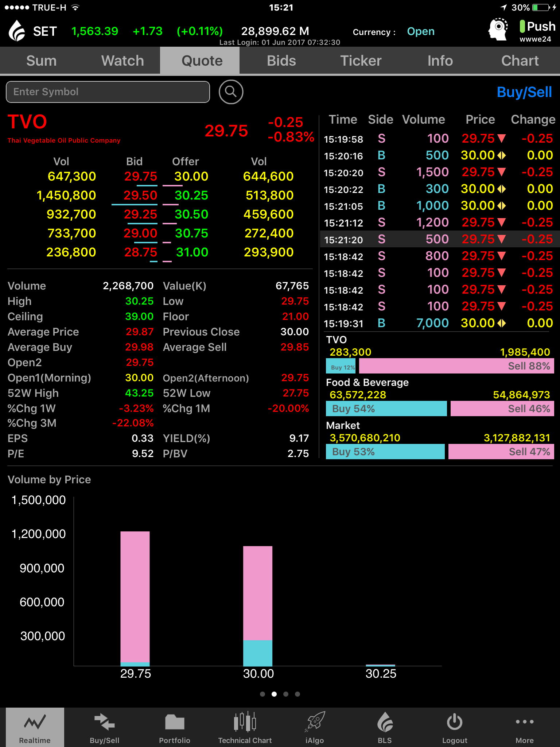Open BLS in bottom navigation bar
Image resolution: width=560 pixels, height=747 pixels.
pyautogui.click(x=385, y=727)
